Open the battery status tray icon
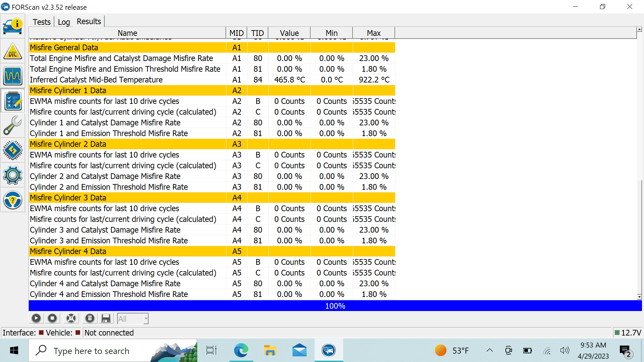644x362 pixels. (x=527, y=351)
